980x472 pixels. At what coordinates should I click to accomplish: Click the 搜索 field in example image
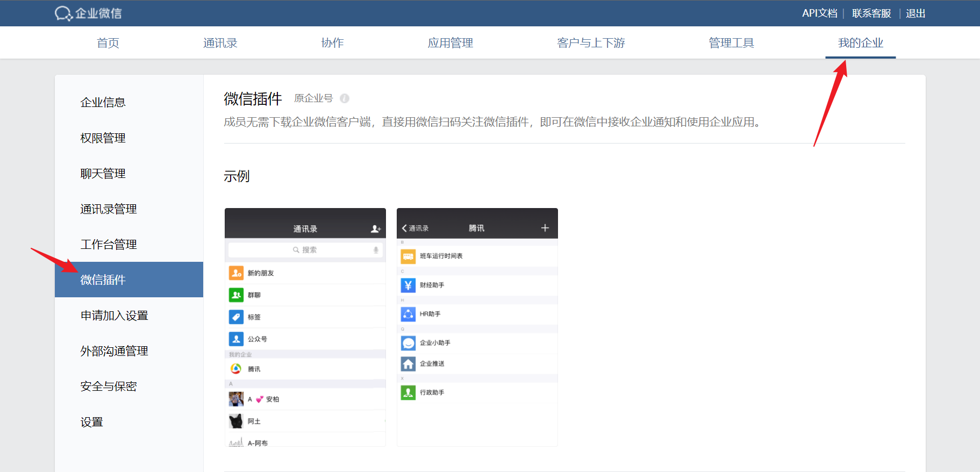click(305, 250)
